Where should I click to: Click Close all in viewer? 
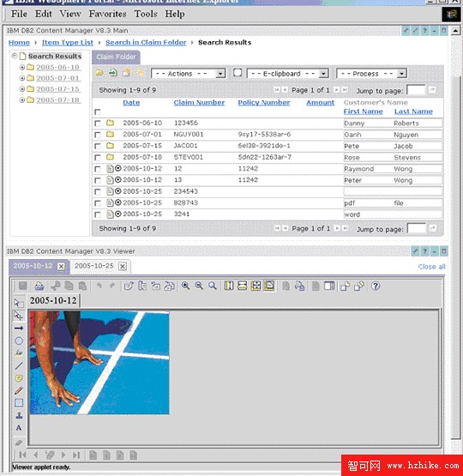coord(431,267)
